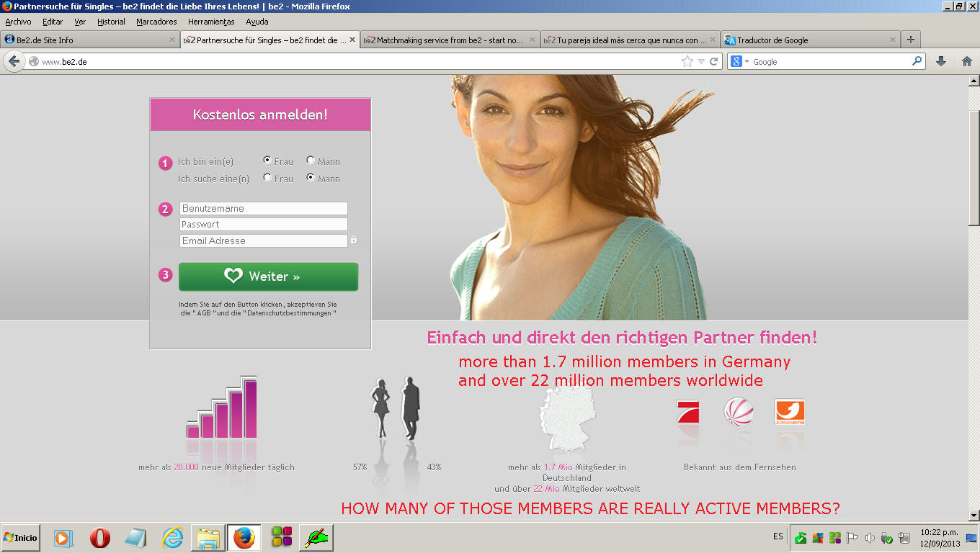
Task: Click the 'Einfach und direkt den richtigen Partner finden!' heading
Action: click(623, 338)
